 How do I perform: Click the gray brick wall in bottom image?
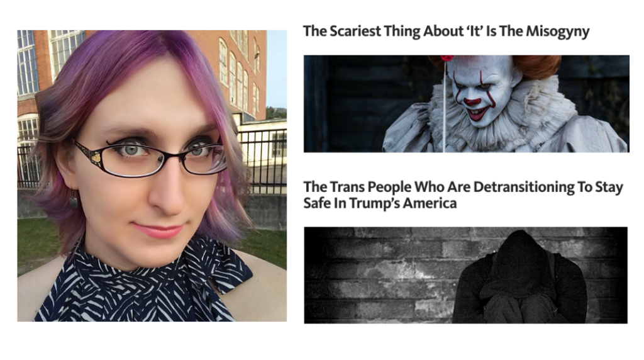tap(382, 275)
